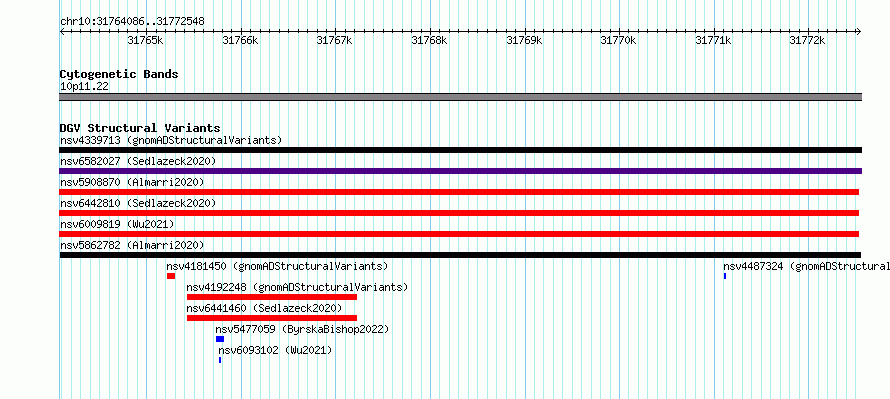Select the black nsv5862782 variant bar
This screenshot has height=399, width=890.
tap(460, 255)
